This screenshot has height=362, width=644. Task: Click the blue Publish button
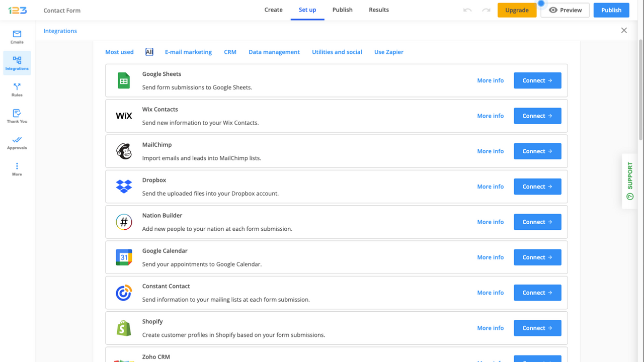pos(611,10)
